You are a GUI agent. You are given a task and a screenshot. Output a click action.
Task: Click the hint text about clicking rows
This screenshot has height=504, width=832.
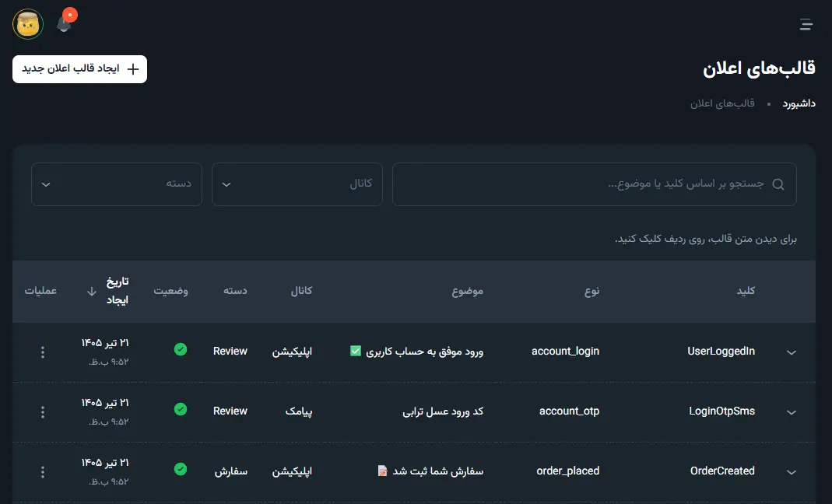coord(706,239)
